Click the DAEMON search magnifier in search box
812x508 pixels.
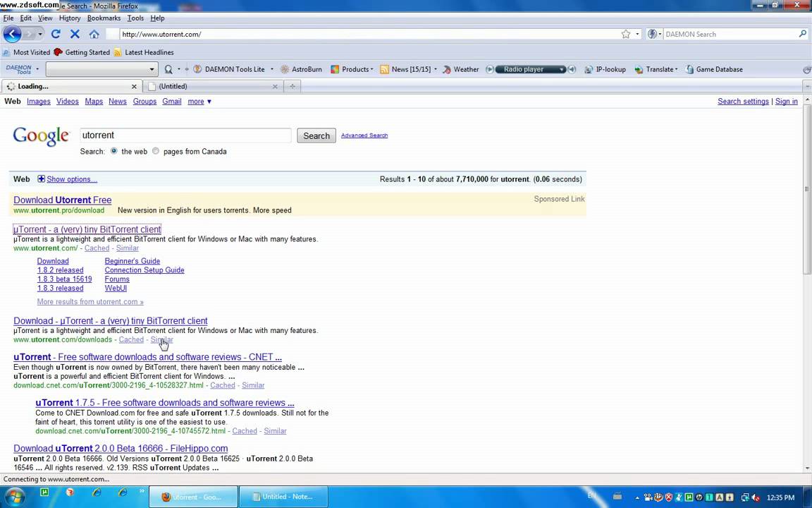[x=802, y=34]
